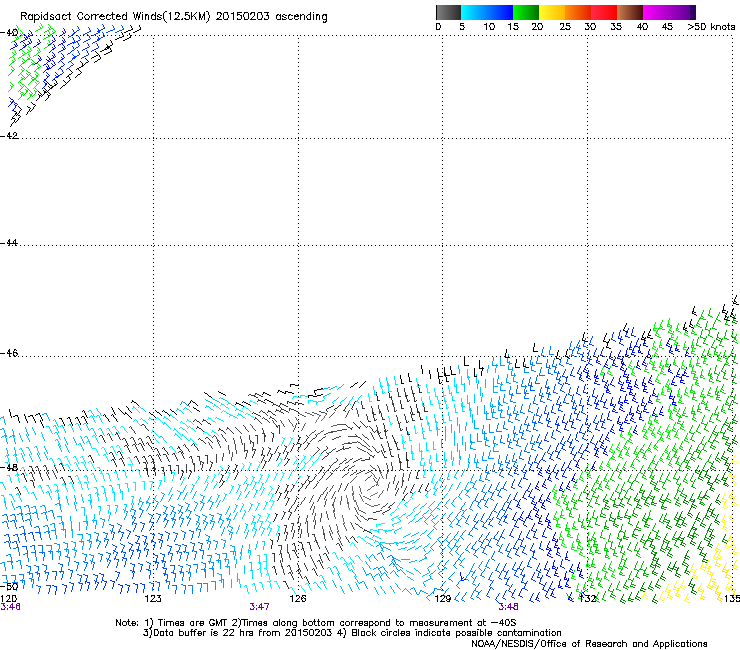Click the latitude label '-44'
This screenshot has height=650, width=740.
point(9,243)
